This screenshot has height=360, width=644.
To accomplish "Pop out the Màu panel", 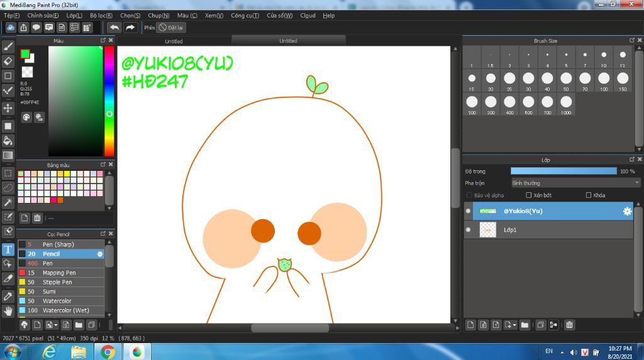I will pos(103,40).
